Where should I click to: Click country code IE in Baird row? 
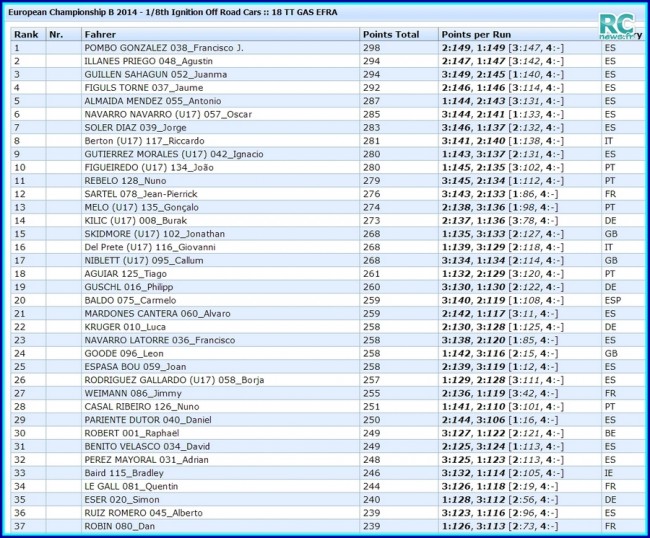(x=609, y=473)
